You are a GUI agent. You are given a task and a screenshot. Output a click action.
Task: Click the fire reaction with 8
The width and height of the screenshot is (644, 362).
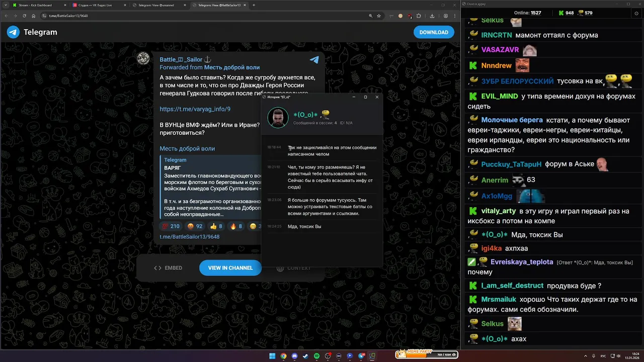[x=236, y=226]
